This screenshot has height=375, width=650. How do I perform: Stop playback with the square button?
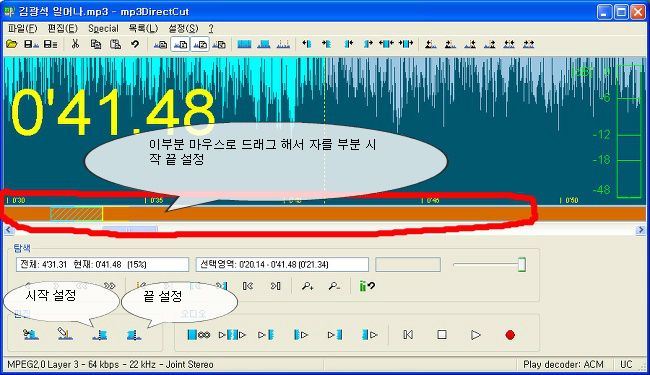[x=442, y=334]
